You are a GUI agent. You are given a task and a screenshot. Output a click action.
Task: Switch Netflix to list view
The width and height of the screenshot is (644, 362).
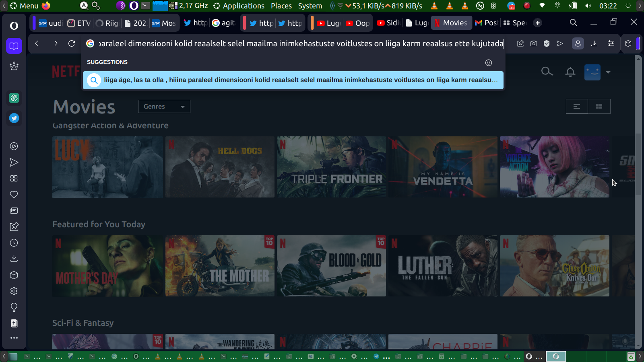click(x=577, y=106)
